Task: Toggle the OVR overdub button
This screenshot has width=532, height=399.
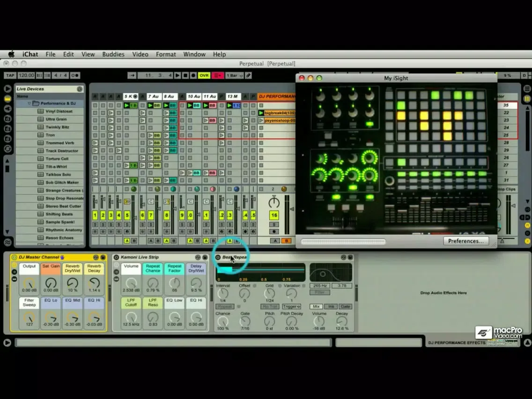Action: [x=204, y=75]
